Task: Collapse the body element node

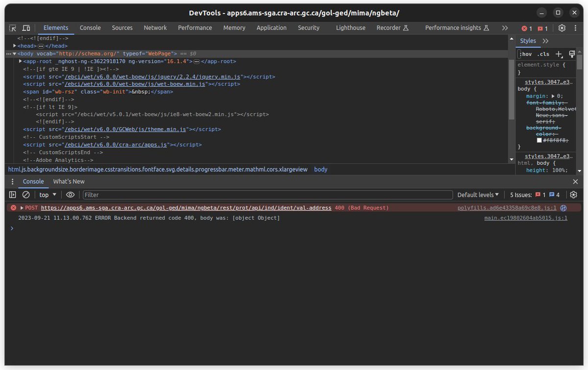Action: point(15,53)
